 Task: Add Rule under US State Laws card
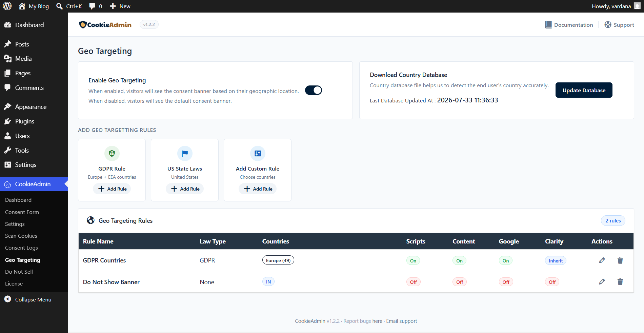coord(185,189)
